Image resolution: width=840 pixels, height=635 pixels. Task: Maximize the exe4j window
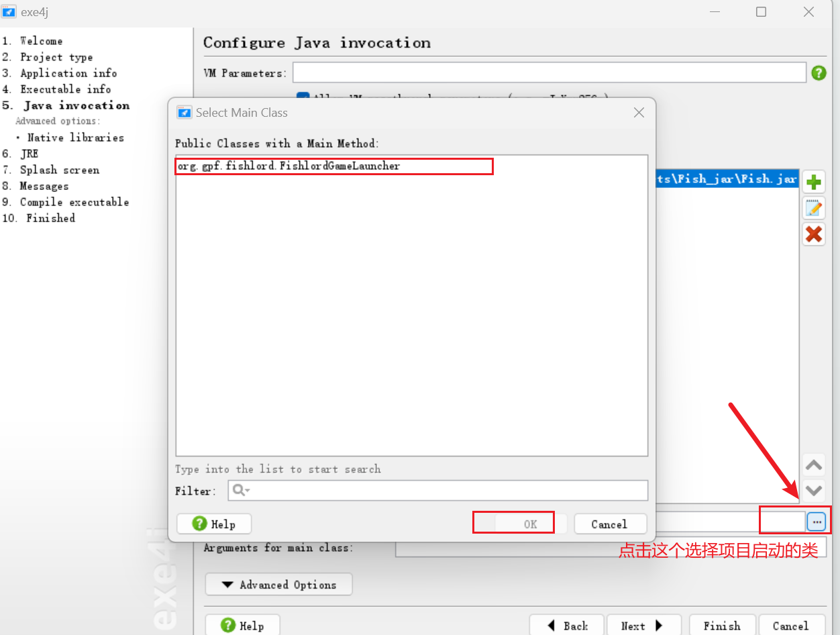coord(761,11)
